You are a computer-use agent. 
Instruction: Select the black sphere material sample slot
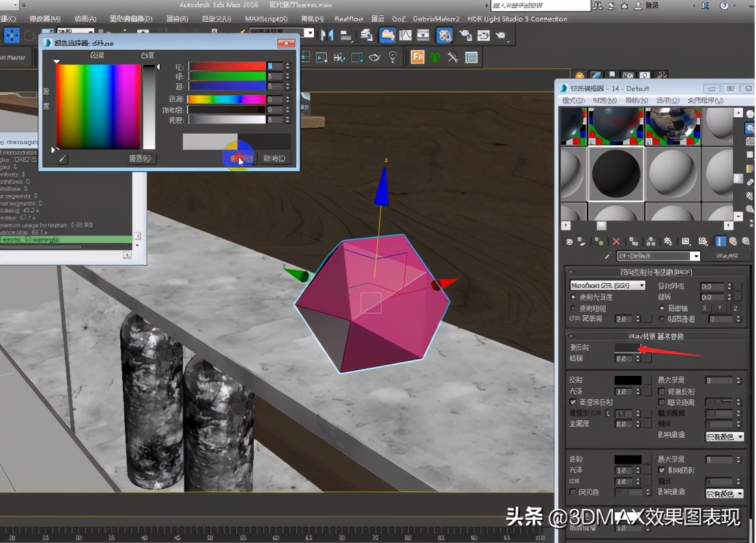pyautogui.click(x=616, y=173)
